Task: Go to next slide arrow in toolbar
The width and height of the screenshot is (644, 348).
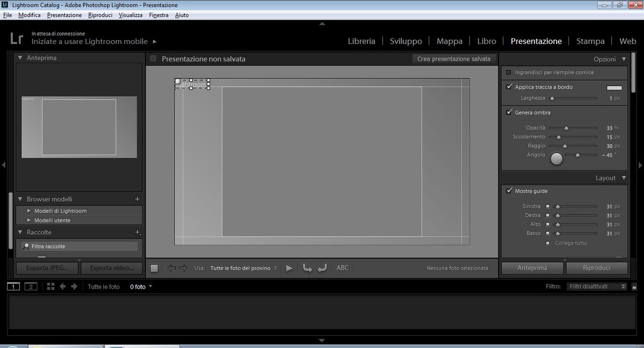Action: tap(183, 268)
